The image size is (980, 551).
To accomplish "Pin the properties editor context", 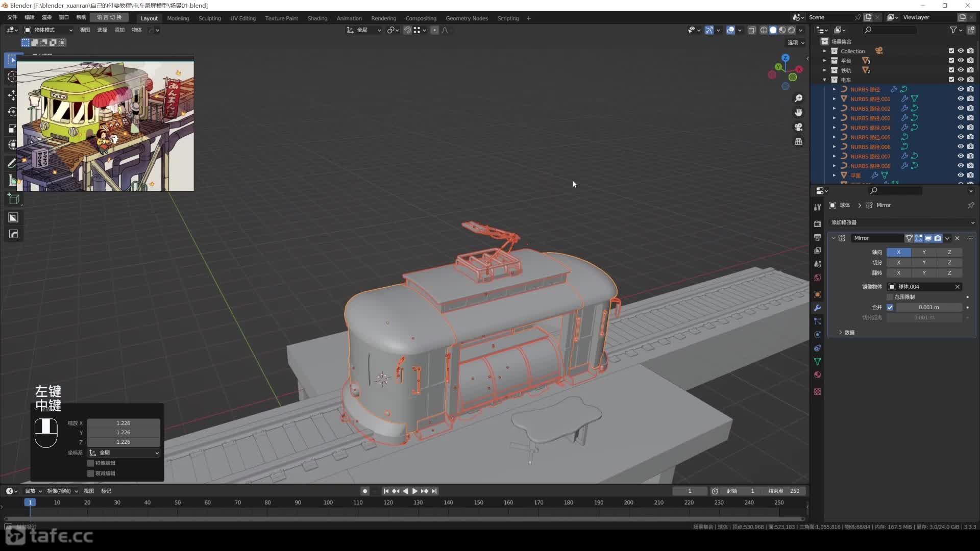I will [970, 205].
